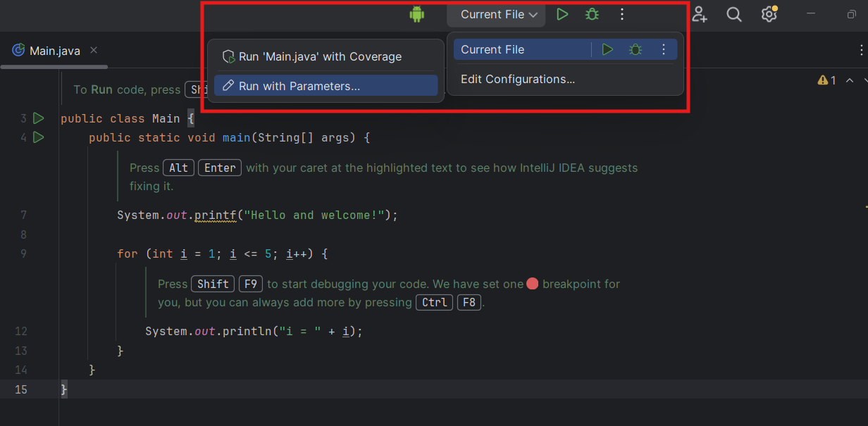The image size is (868, 426).
Task: Open the Code With Me collaboration icon
Action: click(699, 14)
